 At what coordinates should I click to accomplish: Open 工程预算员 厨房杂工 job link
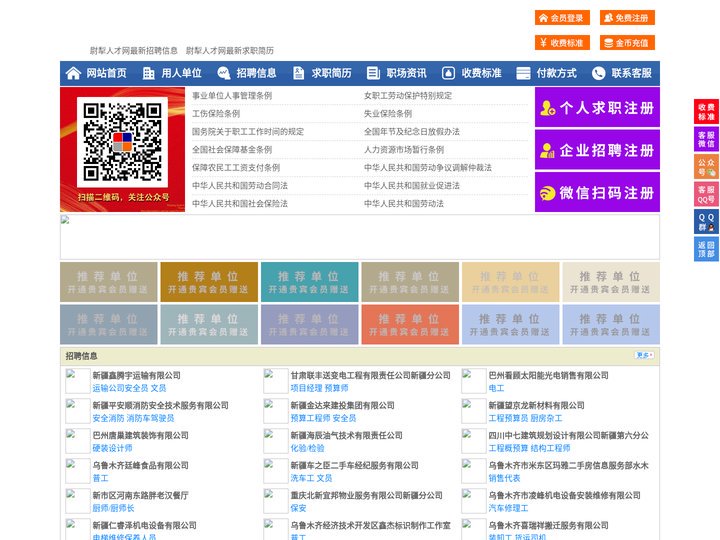(x=525, y=418)
